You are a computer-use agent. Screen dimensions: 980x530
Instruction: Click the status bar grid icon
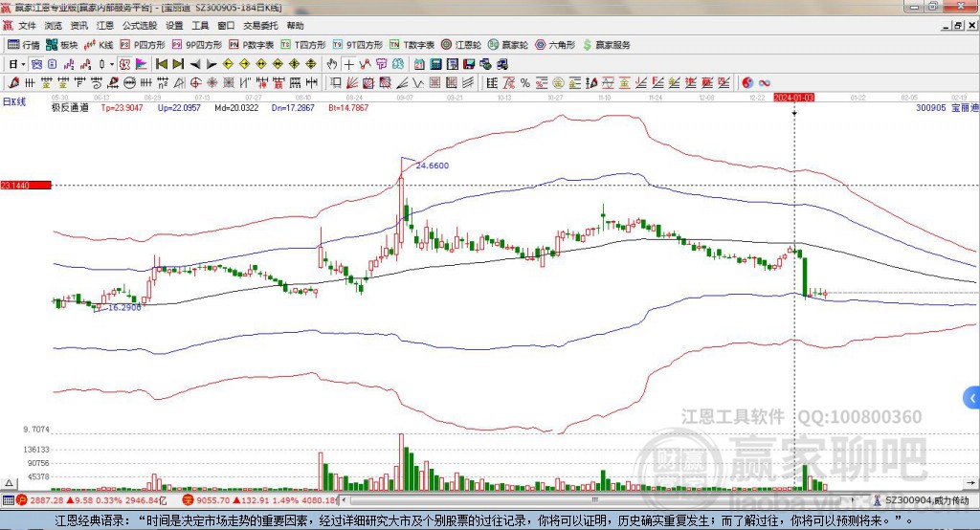(8, 500)
